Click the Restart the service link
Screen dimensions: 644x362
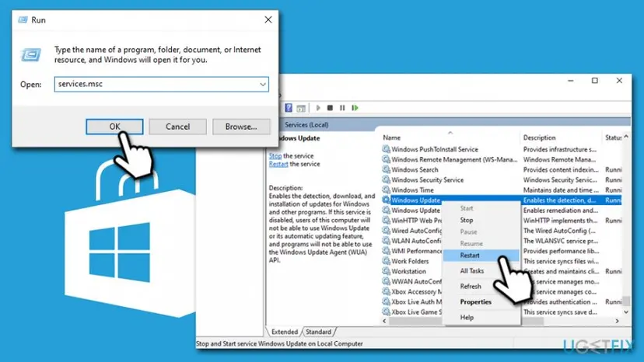(x=278, y=164)
